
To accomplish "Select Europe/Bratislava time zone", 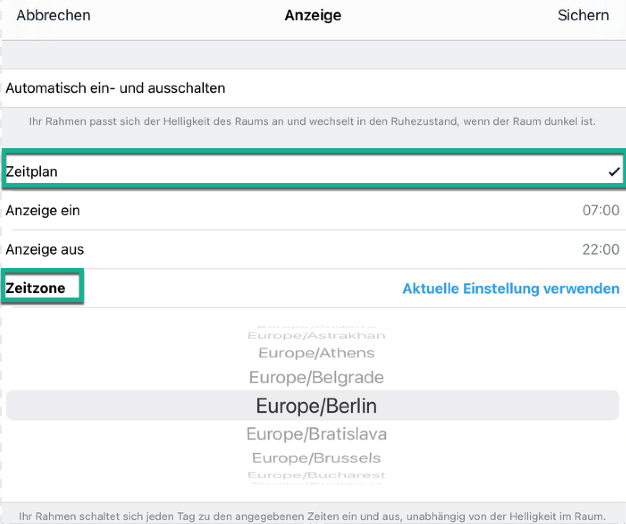I will pyautogui.click(x=316, y=434).
